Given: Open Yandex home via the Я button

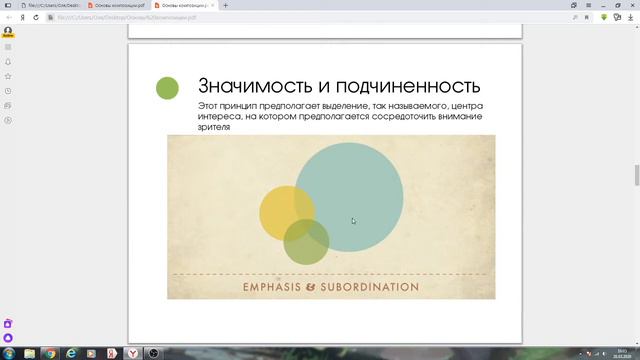Looking at the screenshot, I should coord(22,18).
